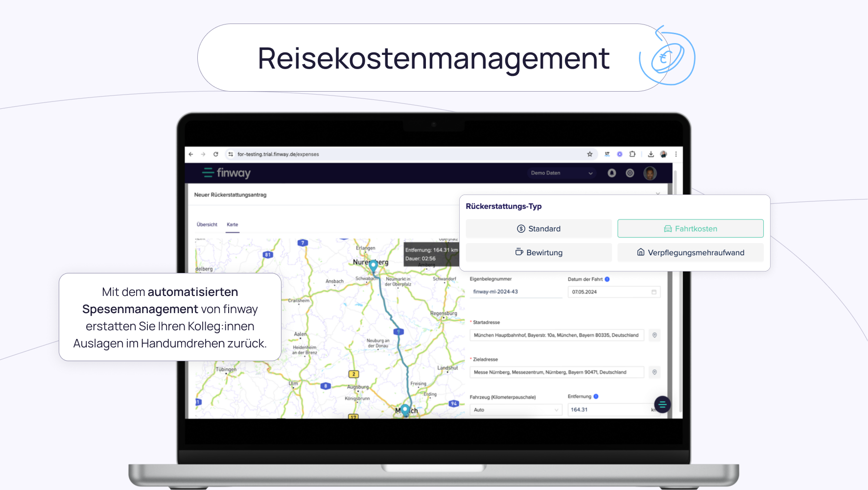
Task: Click the Munich start map pin
Action: point(405,410)
